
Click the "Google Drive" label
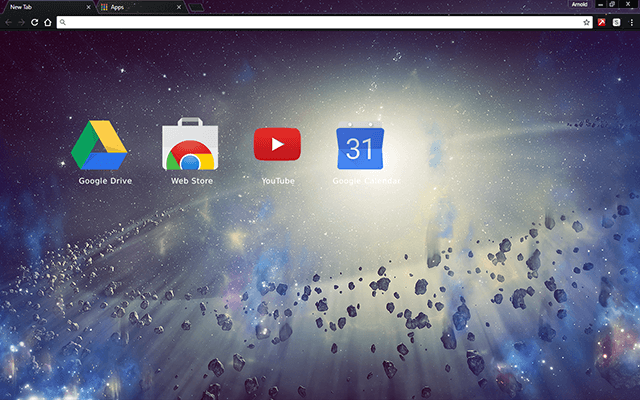105,181
